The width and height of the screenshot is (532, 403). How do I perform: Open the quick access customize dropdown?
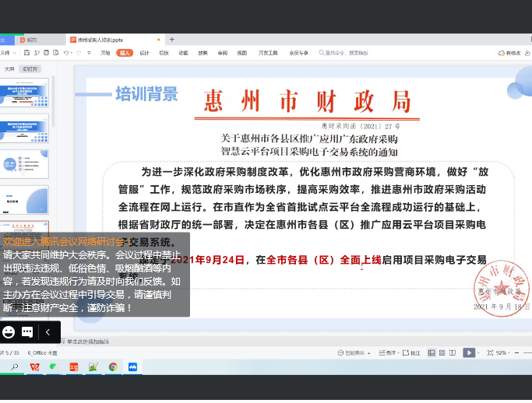(89, 53)
